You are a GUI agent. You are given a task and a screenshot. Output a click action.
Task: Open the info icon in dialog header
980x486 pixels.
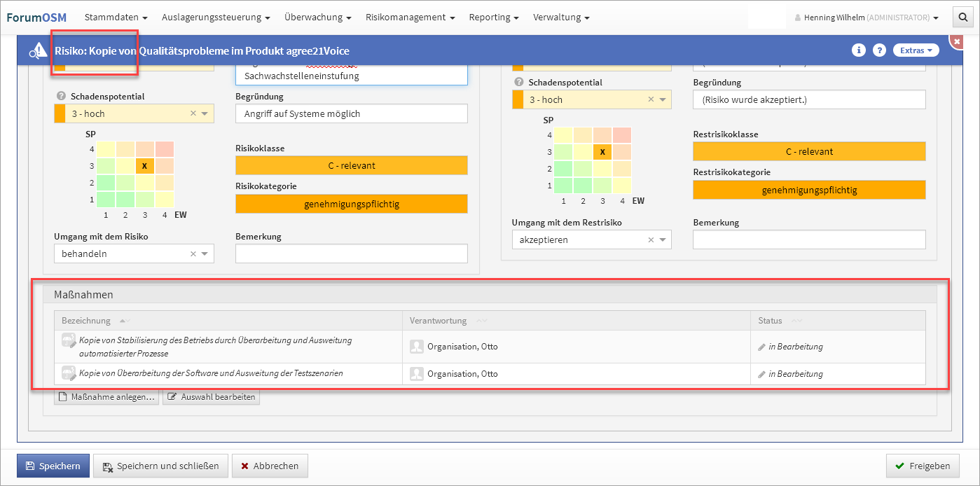[x=858, y=50]
